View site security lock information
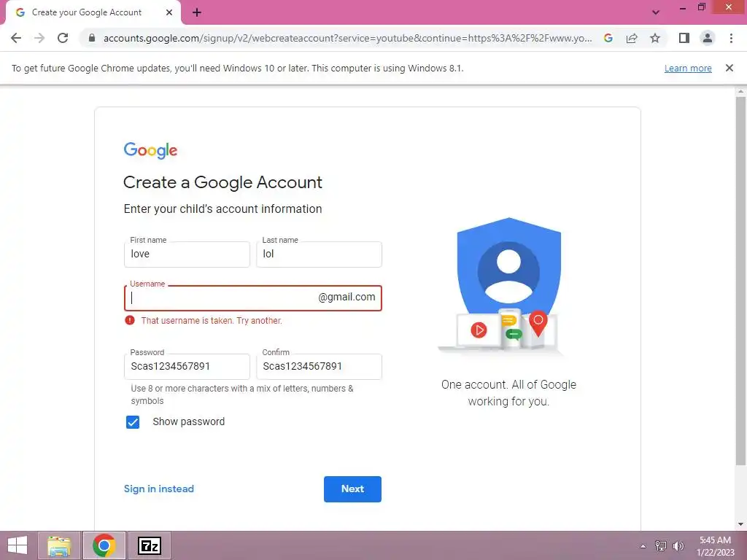 point(92,38)
